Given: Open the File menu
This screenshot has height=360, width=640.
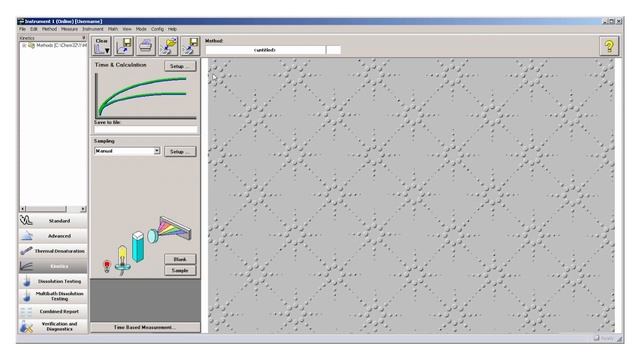Looking at the screenshot, I should coord(22,29).
